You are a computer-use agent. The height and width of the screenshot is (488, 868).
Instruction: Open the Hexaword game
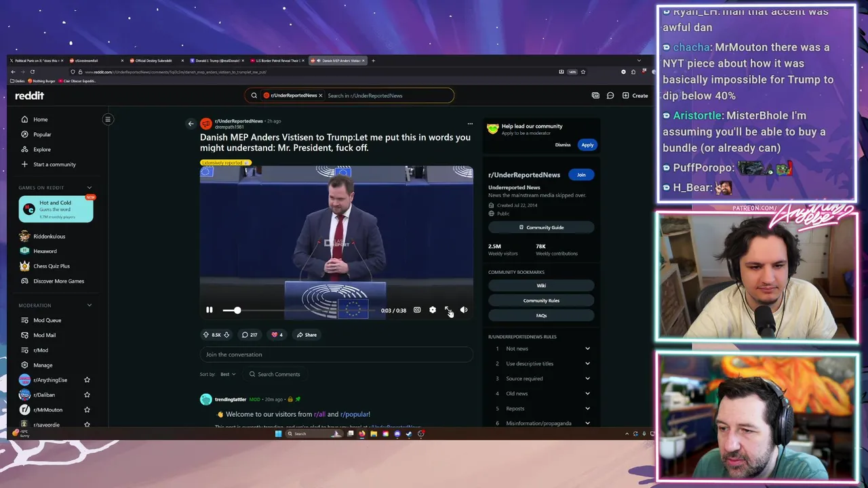tap(45, 251)
